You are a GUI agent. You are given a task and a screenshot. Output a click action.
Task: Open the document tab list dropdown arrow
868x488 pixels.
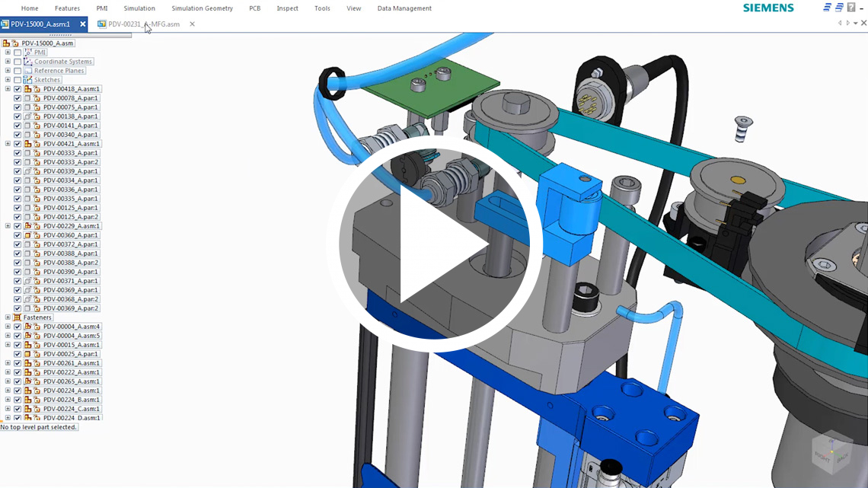pos(855,24)
